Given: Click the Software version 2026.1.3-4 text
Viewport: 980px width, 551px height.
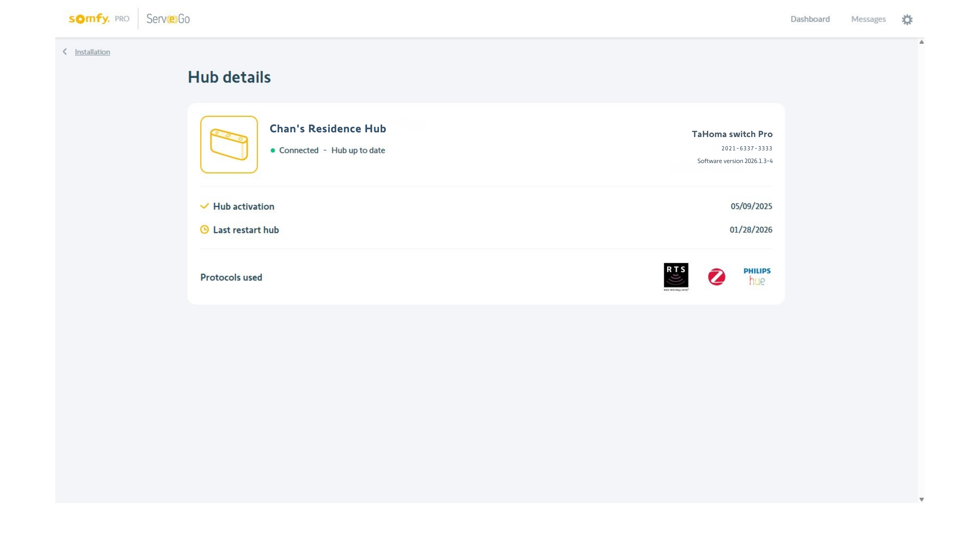Looking at the screenshot, I should coord(735,161).
